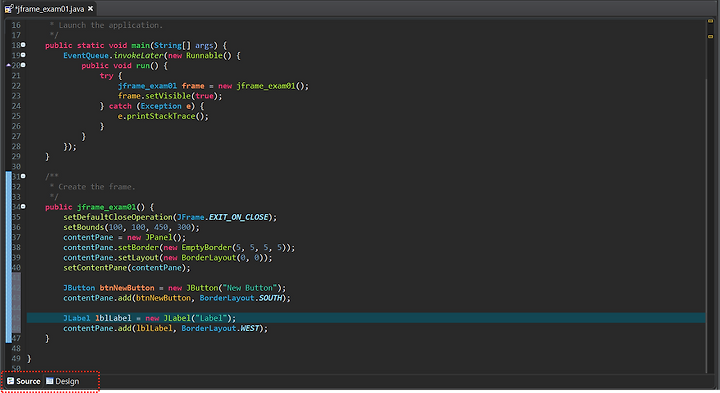Collapse the run method fold at line 20
This screenshot has height=393, width=720.
tap(23, 65)
